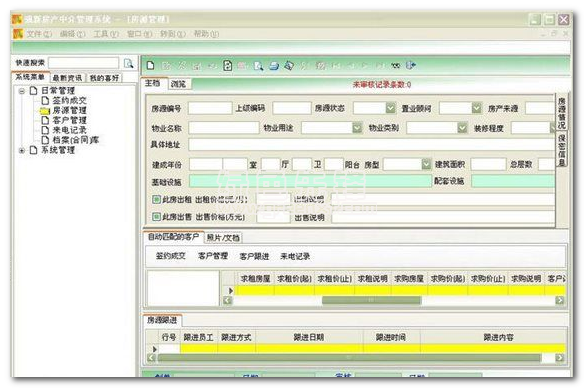This screenshot has width=584, height=388.
Task: Click 来电记录 link in matching panel
Action: click(295, 256)
